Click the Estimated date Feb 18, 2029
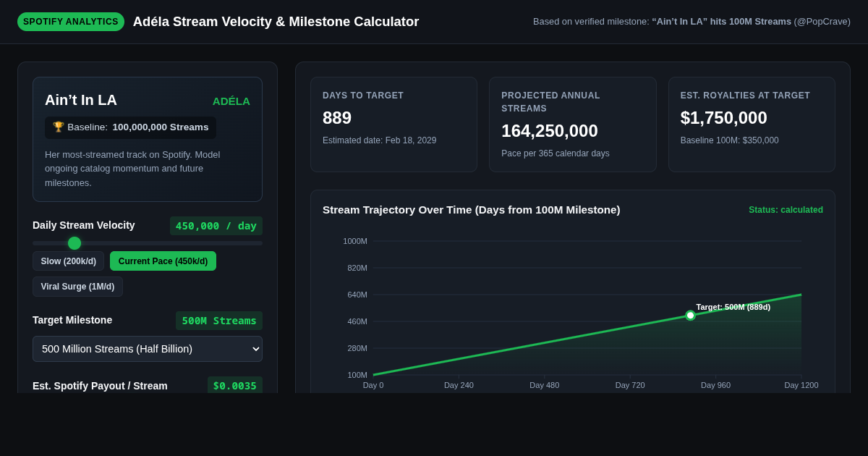 [380, 140]
